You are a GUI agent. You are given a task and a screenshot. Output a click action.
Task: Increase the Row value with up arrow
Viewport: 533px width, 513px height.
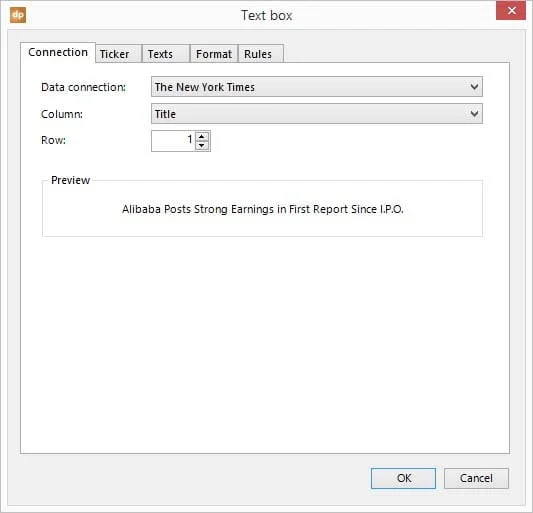pyautogui.click(x=202, y=137)
